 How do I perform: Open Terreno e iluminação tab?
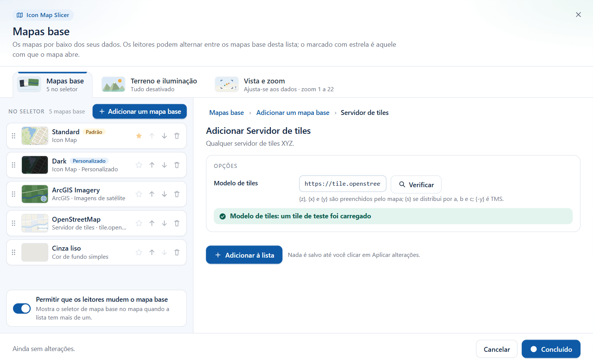150,85
